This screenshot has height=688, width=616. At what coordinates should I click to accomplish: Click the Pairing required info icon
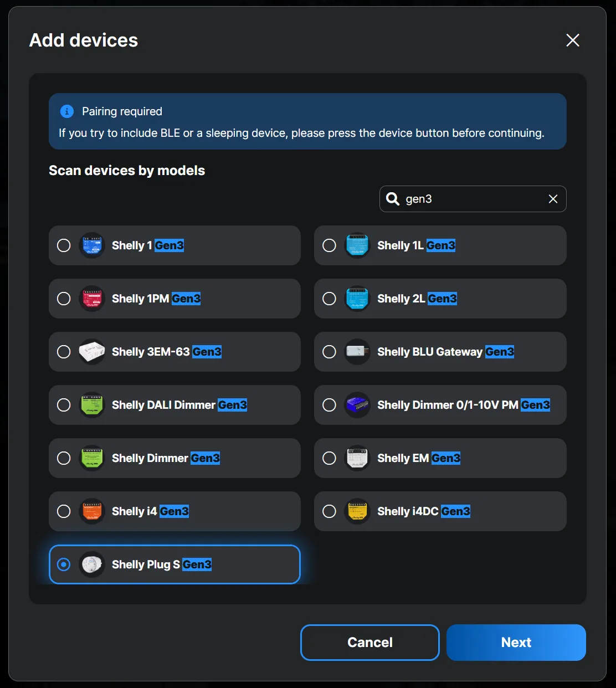66,111
